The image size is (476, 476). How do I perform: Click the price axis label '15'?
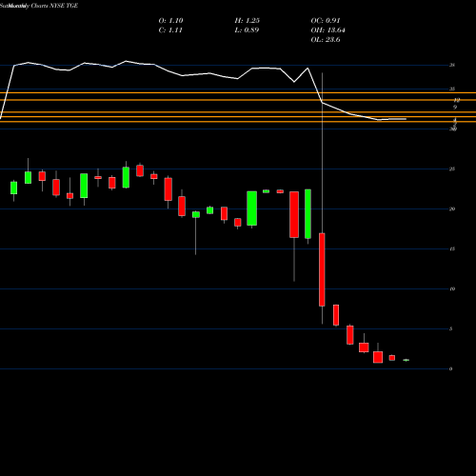(x=452, y=248)
